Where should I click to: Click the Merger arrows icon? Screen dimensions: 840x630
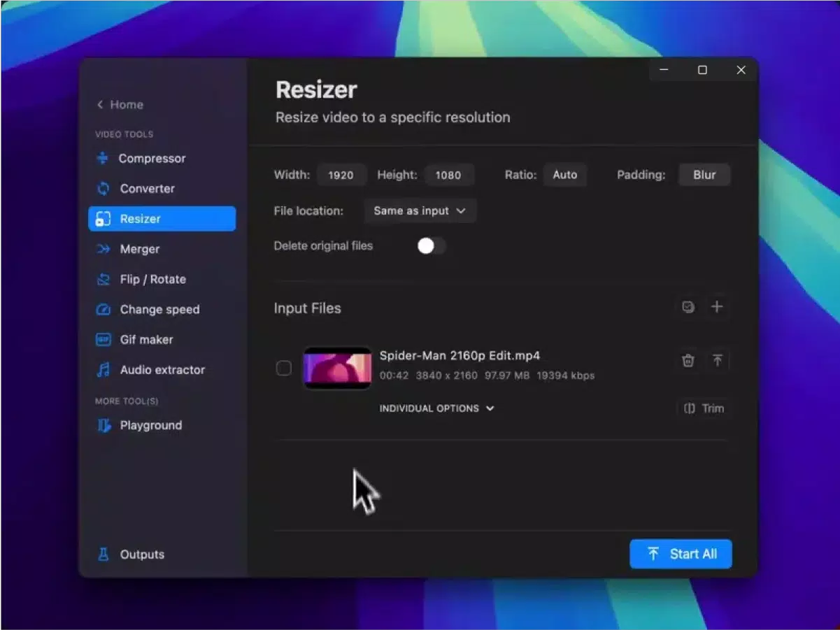[x=103, y=249]
